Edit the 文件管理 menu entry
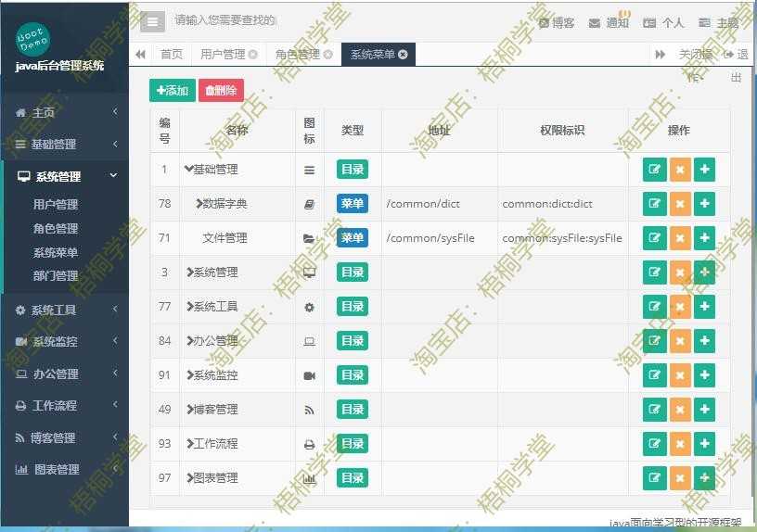Screen dimensions: 757x532 click(x=654, y=238)
